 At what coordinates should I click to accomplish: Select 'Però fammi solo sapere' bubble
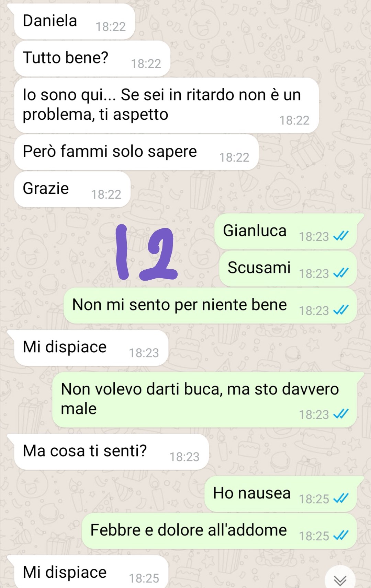pos(136,152)
